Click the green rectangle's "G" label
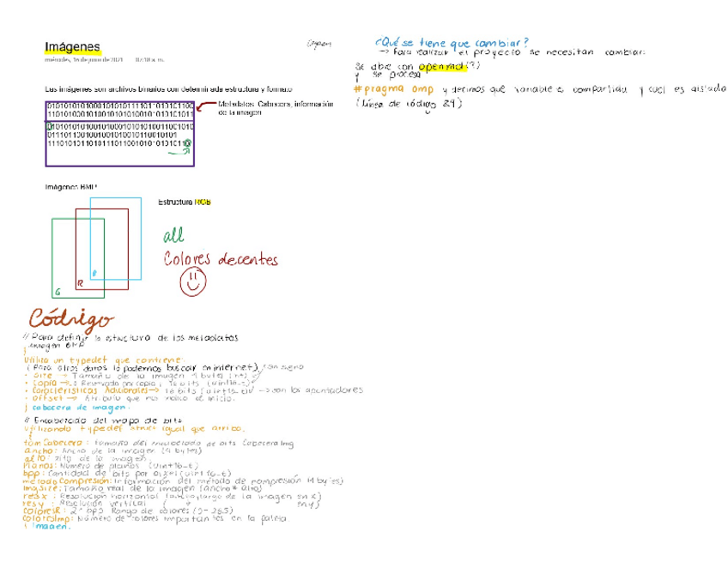This screenshot has height=562, width=728. point(58,292)
